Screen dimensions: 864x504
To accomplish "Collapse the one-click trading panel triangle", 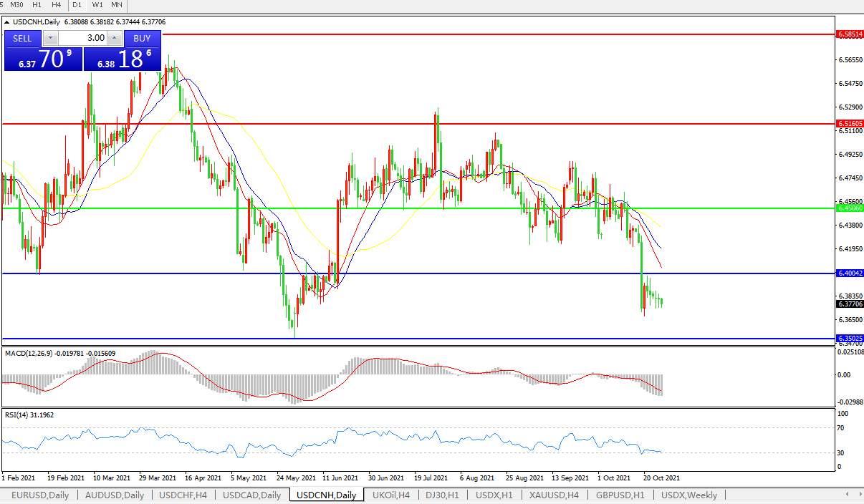I will coord(7,22).
